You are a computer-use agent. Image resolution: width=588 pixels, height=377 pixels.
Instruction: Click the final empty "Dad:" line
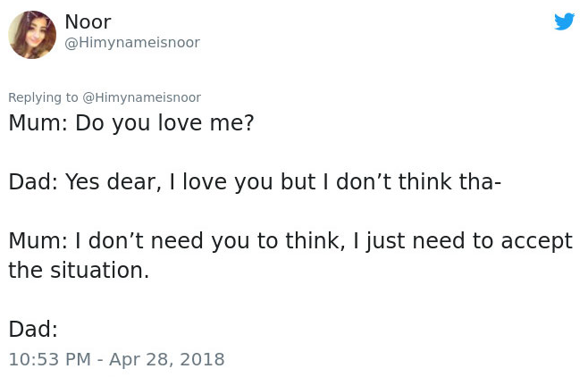[33, 329]
